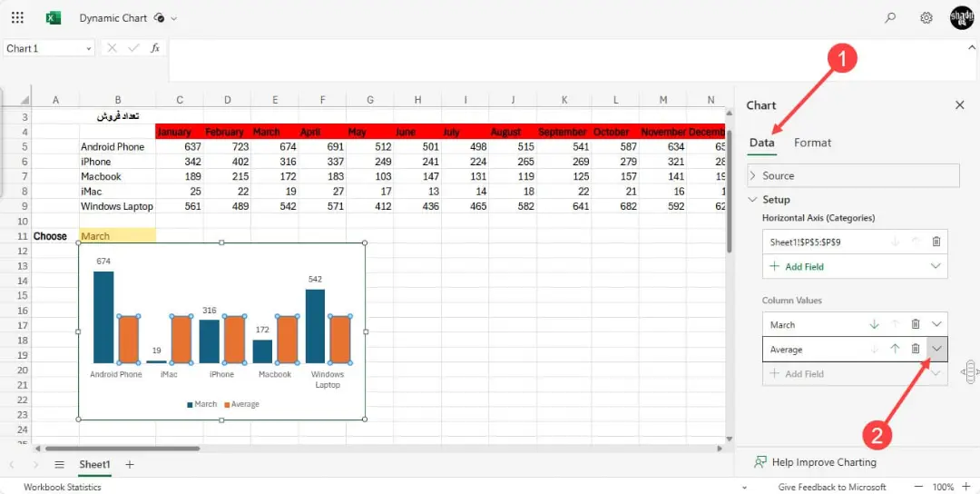980x494 pixels.
Task: Open the settings gear icon
Action: click(x=926, y=18)
